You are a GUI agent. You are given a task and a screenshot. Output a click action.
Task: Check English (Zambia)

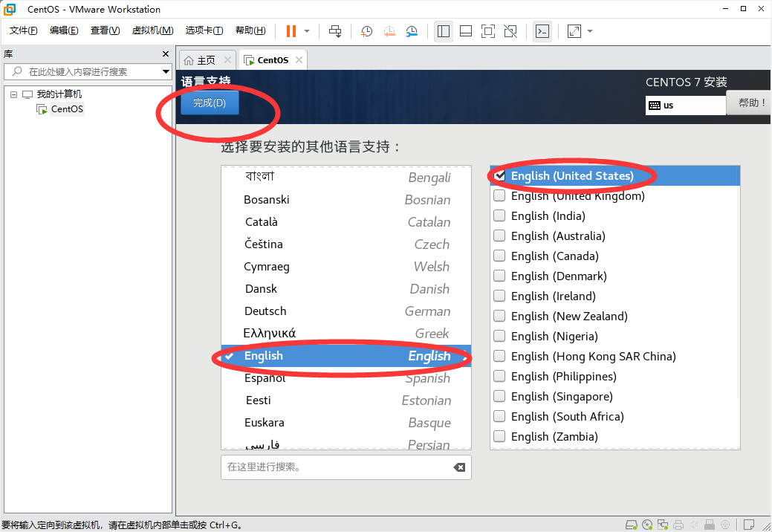pyautogui.click(x=500, y=437)
